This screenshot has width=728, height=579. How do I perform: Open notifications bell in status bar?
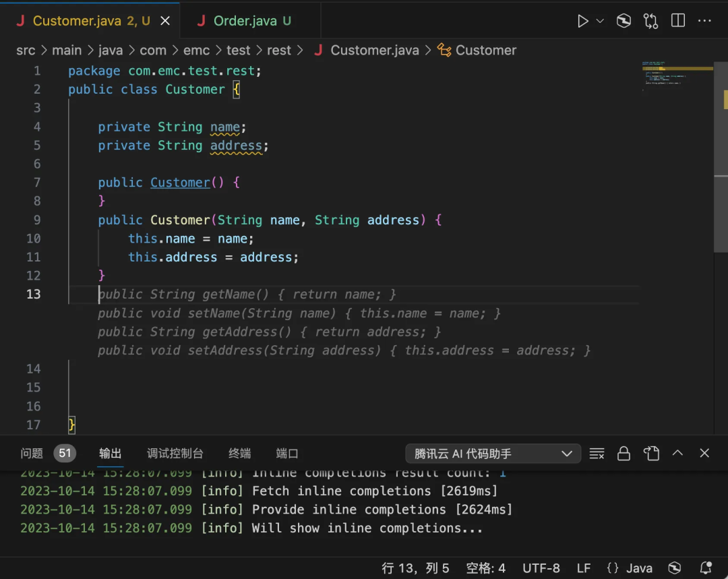[706, 568]
